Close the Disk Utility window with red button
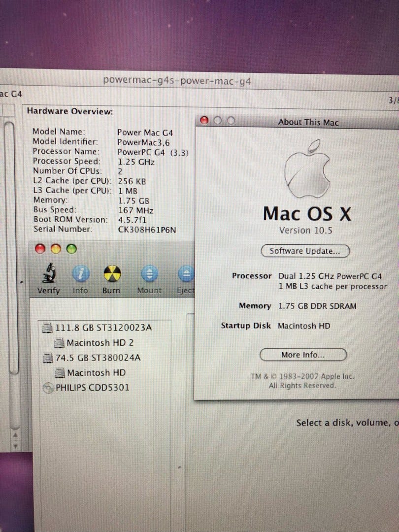 40,249
